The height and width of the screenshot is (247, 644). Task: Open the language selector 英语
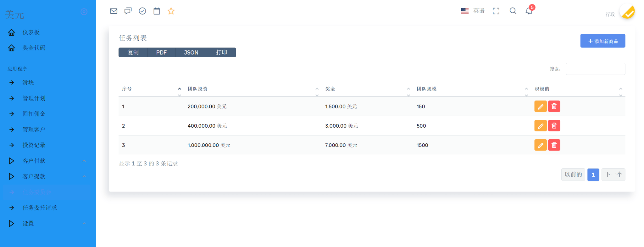tap(473, 11)
